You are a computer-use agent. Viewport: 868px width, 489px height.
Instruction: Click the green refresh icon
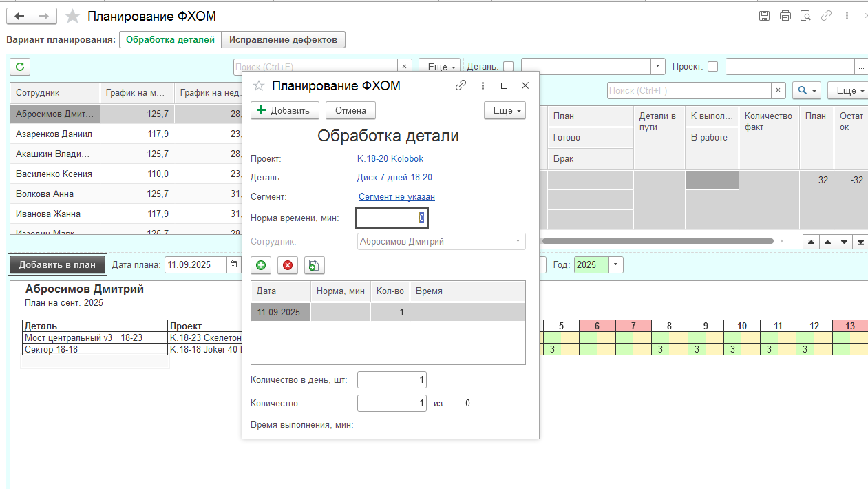pyautogui.click(x=20, y=67)
